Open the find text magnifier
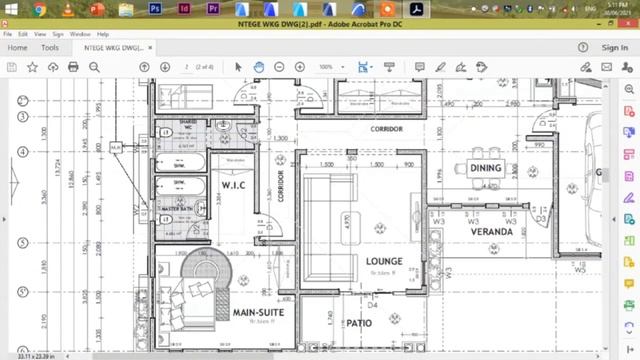 (x=94, y=67)
